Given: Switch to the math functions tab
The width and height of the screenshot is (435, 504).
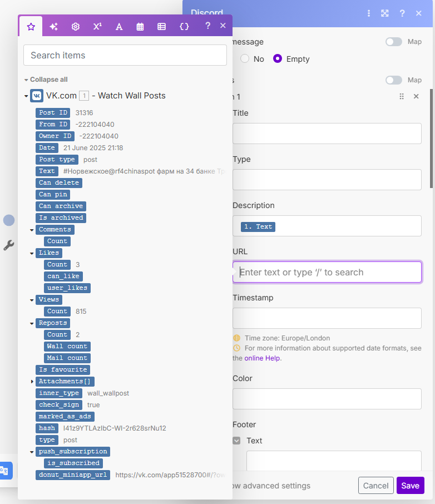Looking at the screenshot, I should (97, 26).
